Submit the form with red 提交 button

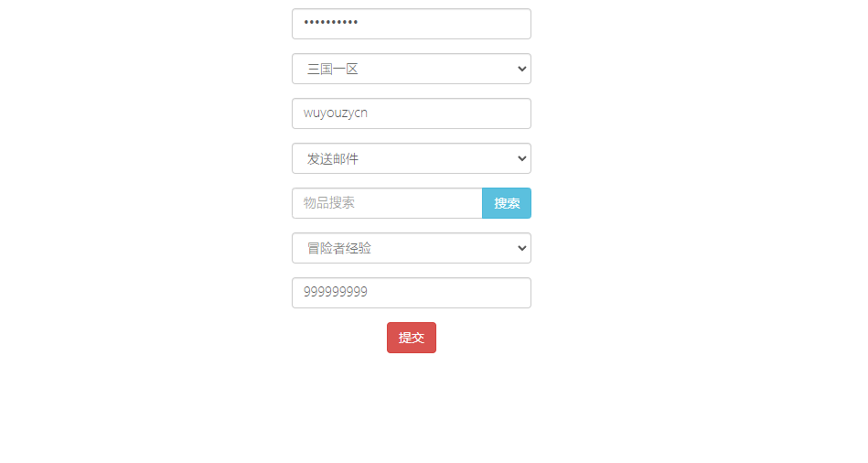[x=412, y=338]
